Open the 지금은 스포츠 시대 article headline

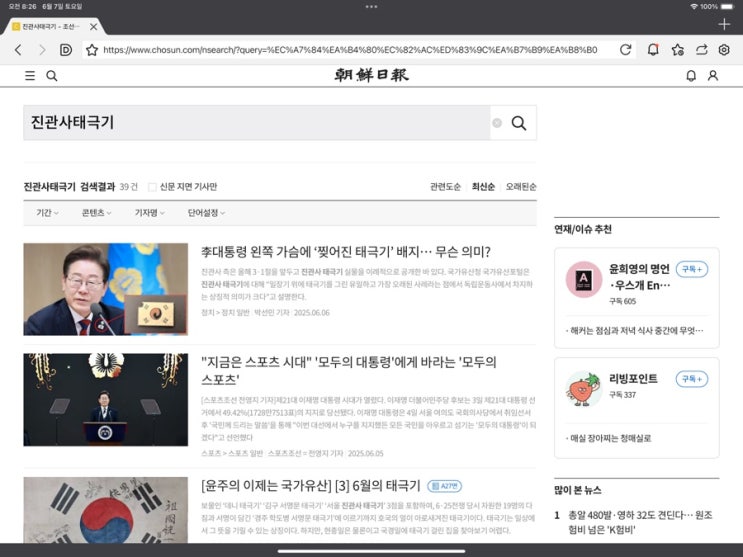349,371
